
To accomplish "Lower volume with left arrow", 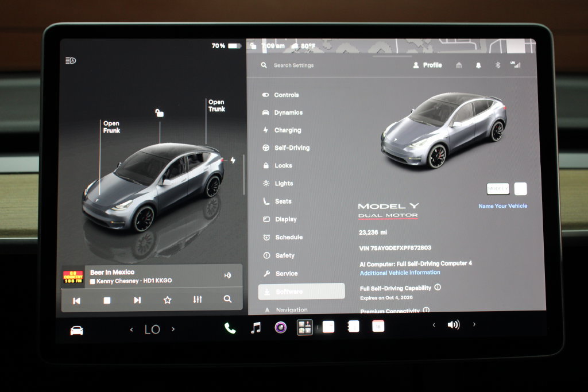I will click(434, 325).
